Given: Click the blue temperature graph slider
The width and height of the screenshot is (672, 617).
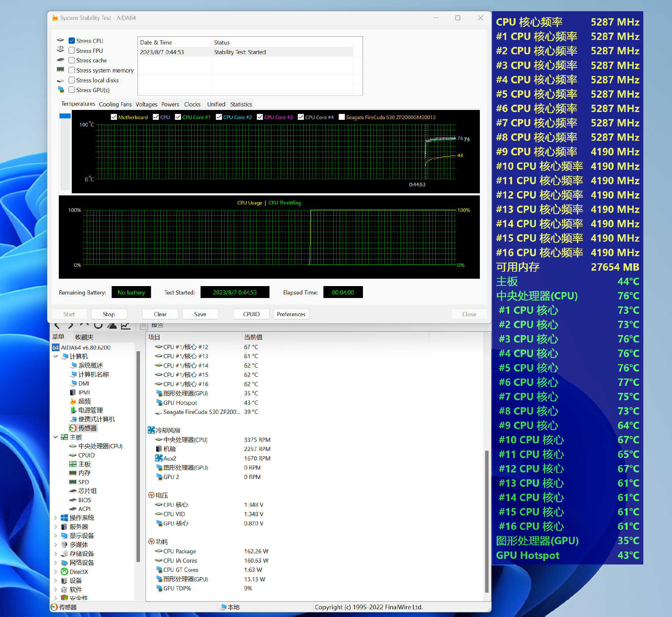Looking at the screenshot, I should point(65,116).
